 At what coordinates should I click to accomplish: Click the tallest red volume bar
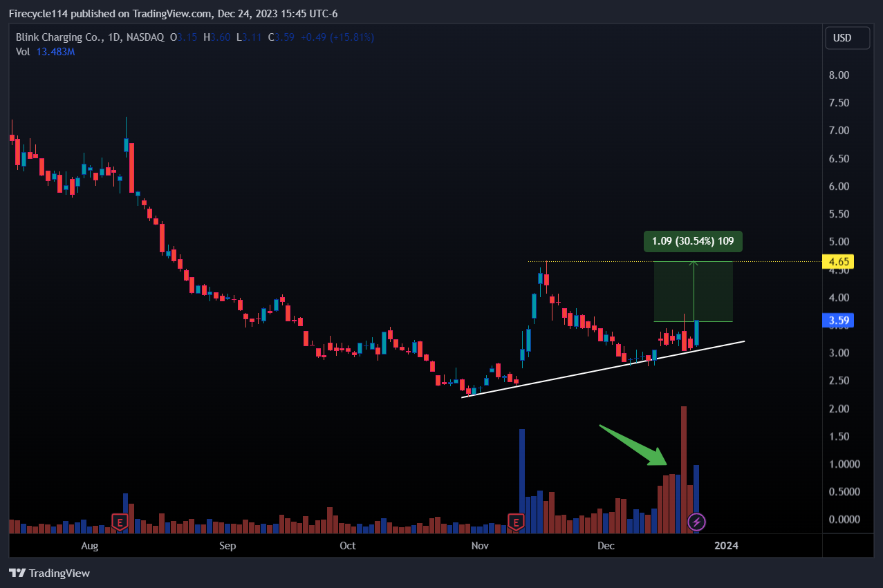point(684,470)
